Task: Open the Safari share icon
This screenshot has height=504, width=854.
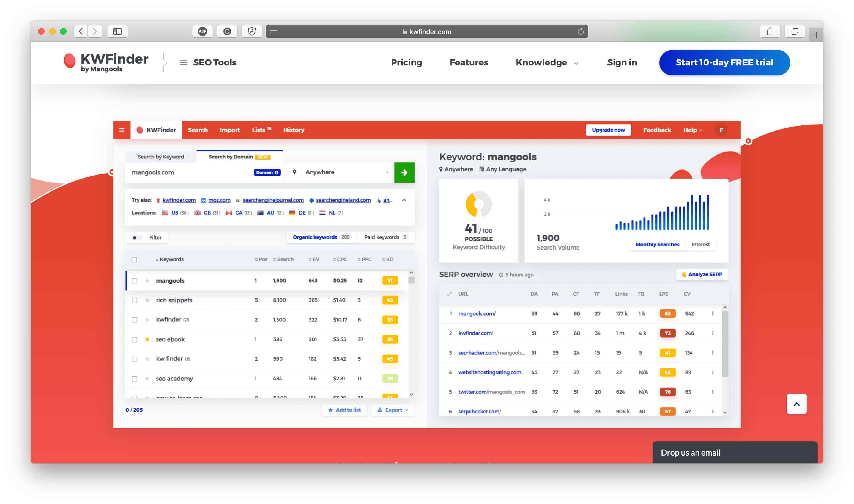Action: pyautogui.click(x=770, y=32)
